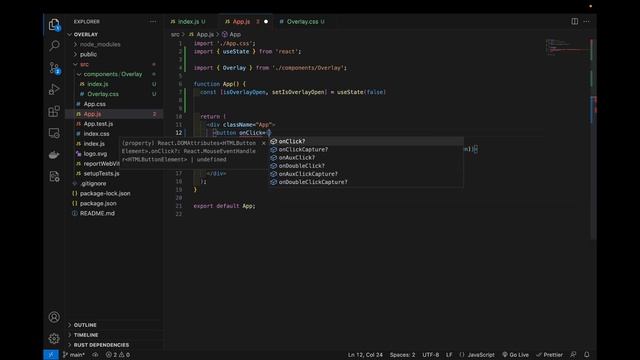Click the code minimap preview
Screen dimensions: 640x360
click(x=567, y=47)
